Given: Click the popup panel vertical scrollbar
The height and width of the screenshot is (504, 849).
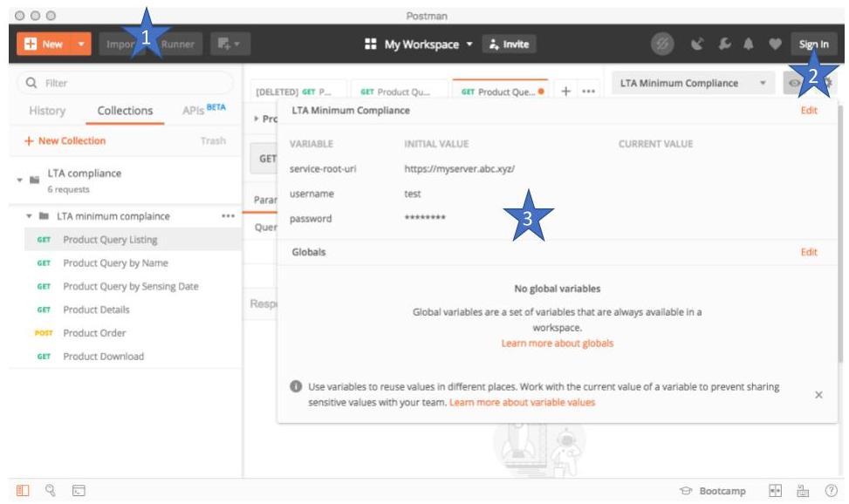Looking at the screenshot, I should [840, 233].
